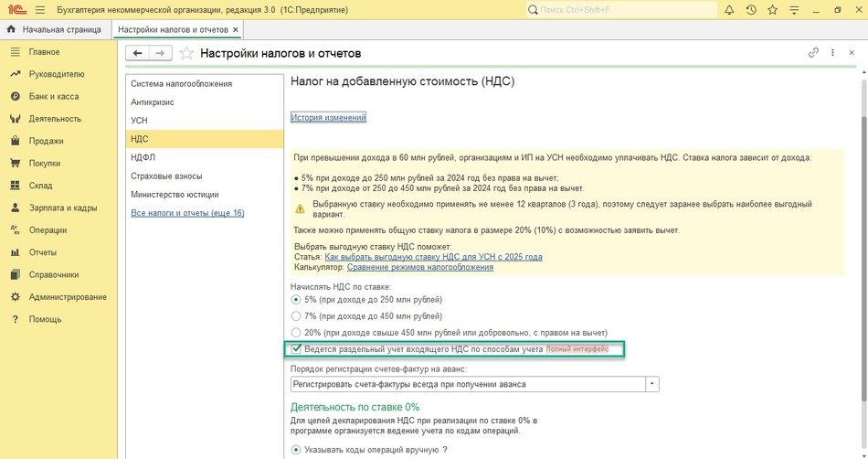Select 7% VAT rate radio button

coord(295,315)
